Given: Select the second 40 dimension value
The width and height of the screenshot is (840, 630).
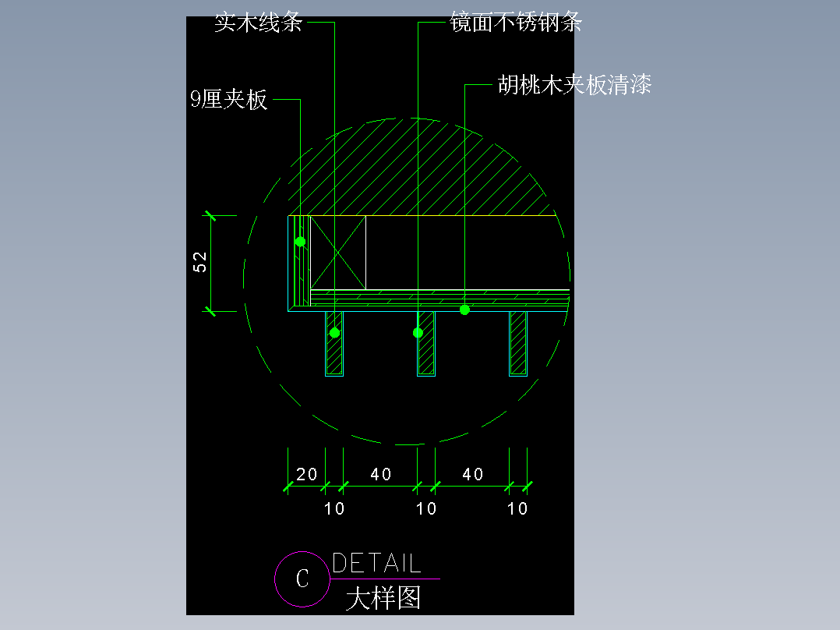Looking at the screenshot, I should pos(473,475).
